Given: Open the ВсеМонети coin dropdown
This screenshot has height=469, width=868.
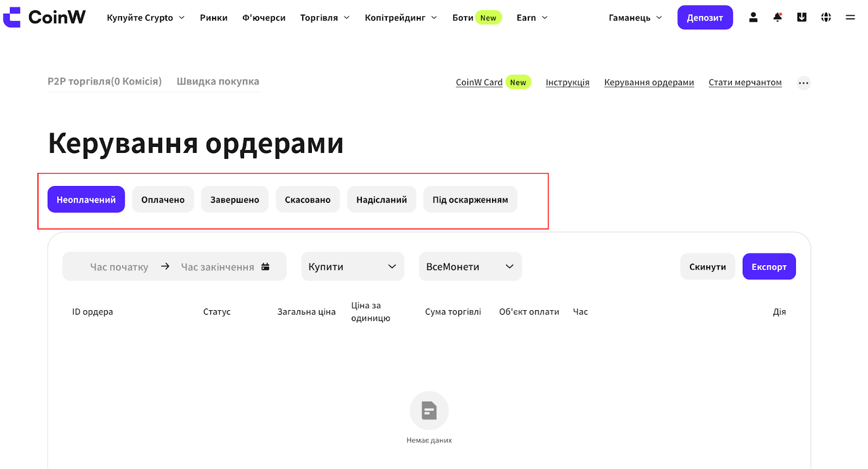Looking at the screenshot, I should (x=470, y=266).
